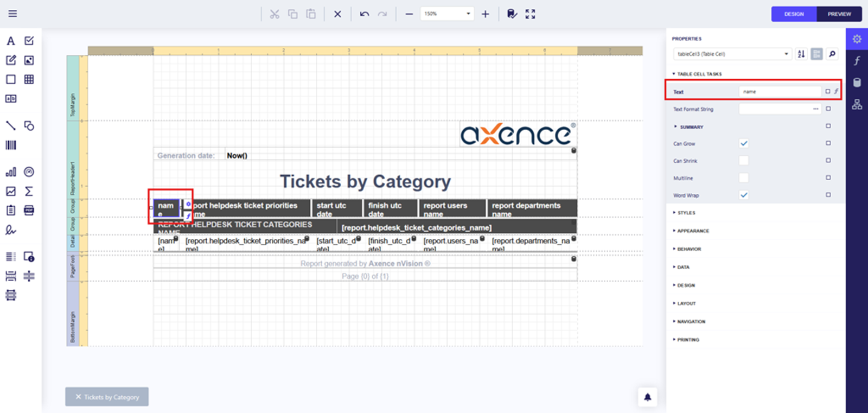
Task: Open the hamburger menu
Action: 12,14
